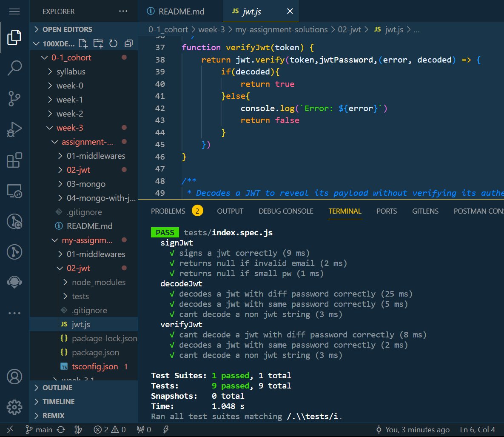Image resolution: width=504 pixels, height=437 pixels.
Task: Show additional views ellipsis in activity bar
Action: tap(14, 313)
